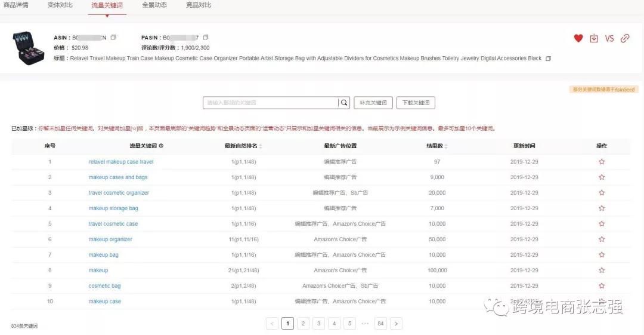Click the review count 1,900/2,300
The height and width of the screenshot is (335, 644).
[195, 48]
